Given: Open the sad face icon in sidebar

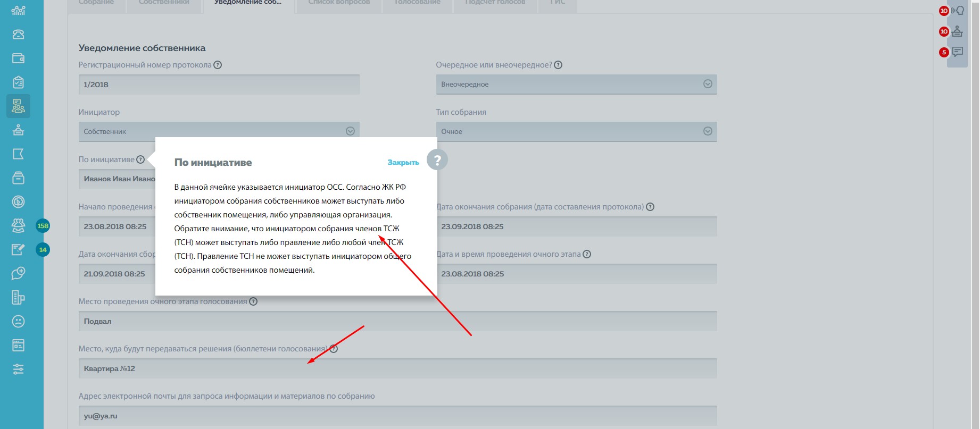Looking at the screenshot, I should (x=18, y=321).
